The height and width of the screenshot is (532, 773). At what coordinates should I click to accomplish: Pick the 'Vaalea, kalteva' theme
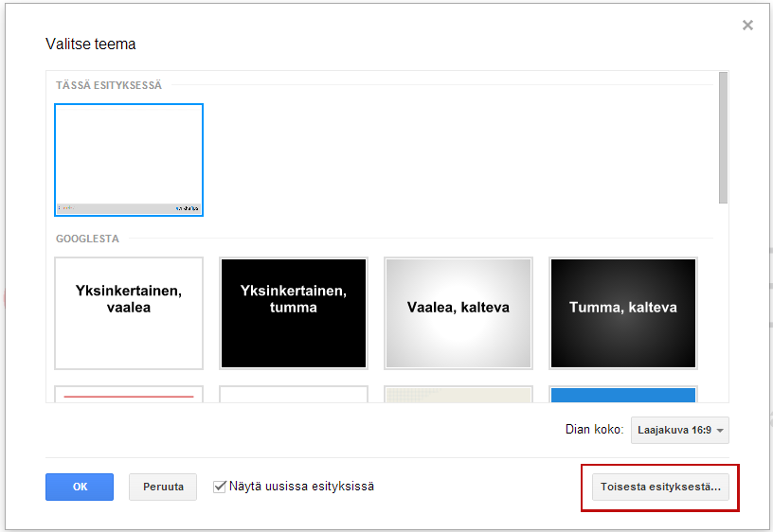click(458, 312)
